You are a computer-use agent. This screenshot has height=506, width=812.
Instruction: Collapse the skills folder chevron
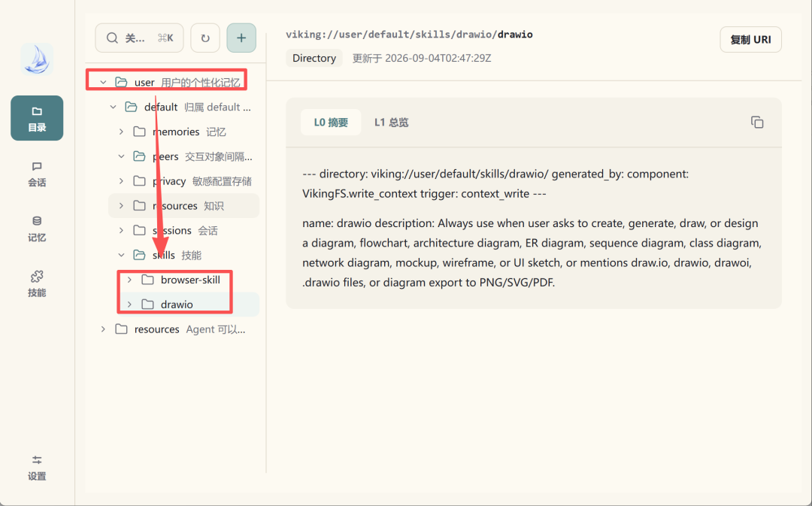coord(121,255)
